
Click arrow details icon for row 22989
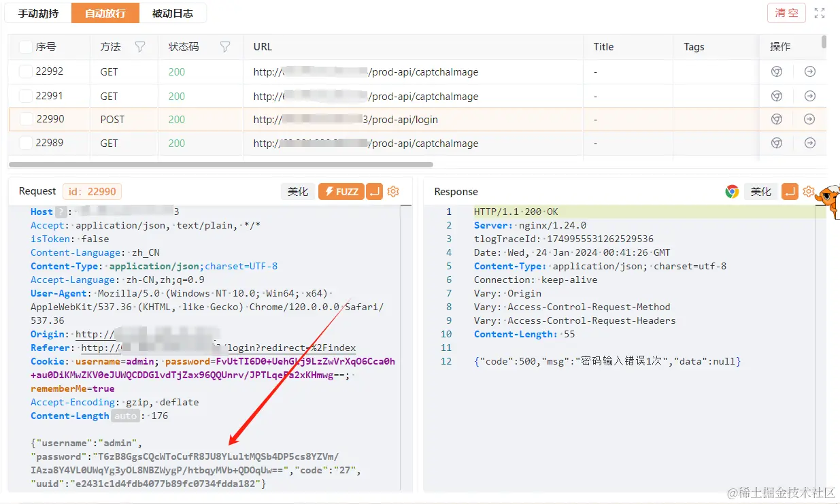tap(809, 143)
